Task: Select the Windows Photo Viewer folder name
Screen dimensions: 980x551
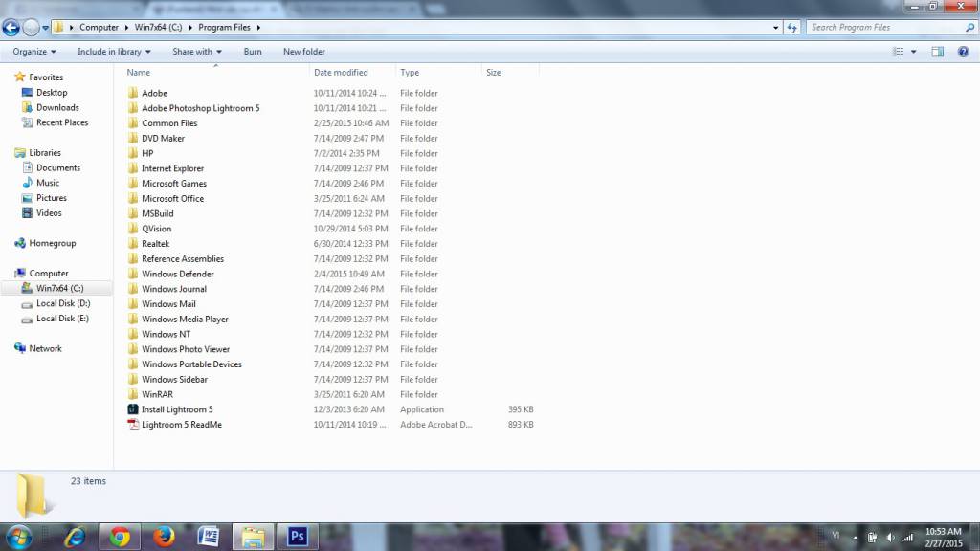Action: pos(186,349)
